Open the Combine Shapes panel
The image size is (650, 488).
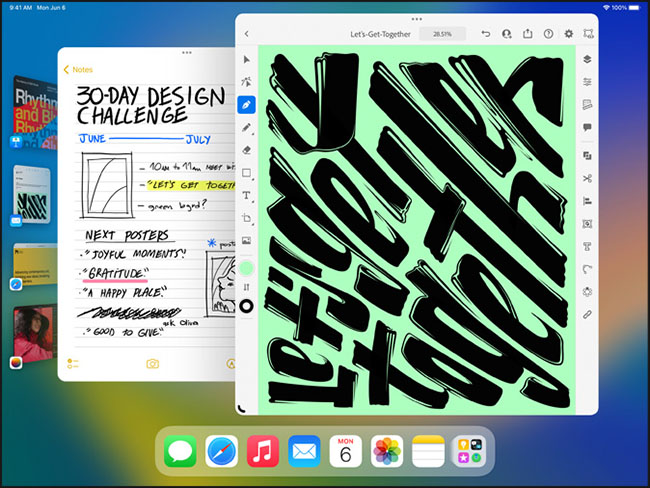coord(587,156)
